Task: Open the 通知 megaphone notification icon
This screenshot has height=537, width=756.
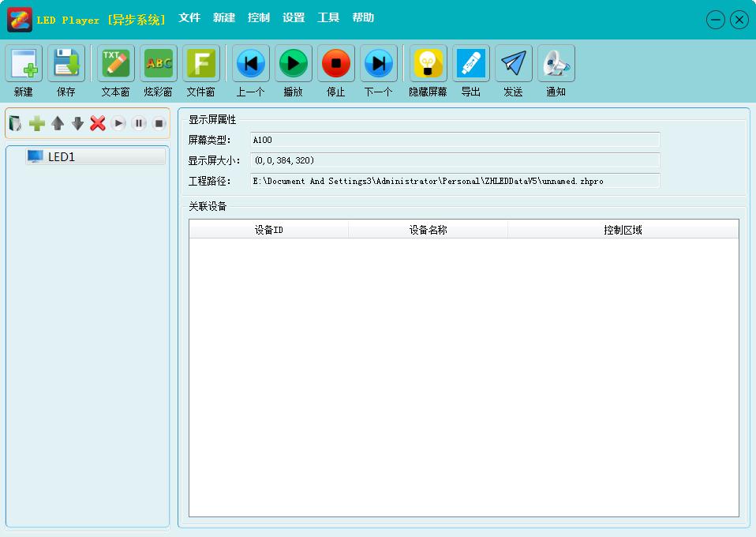Action: point(556,63)
